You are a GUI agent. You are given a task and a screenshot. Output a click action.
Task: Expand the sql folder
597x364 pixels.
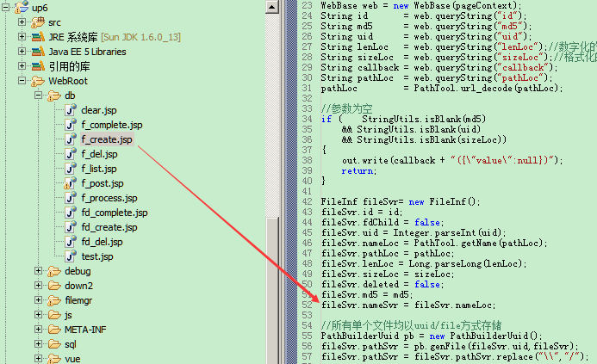point(38,344)
